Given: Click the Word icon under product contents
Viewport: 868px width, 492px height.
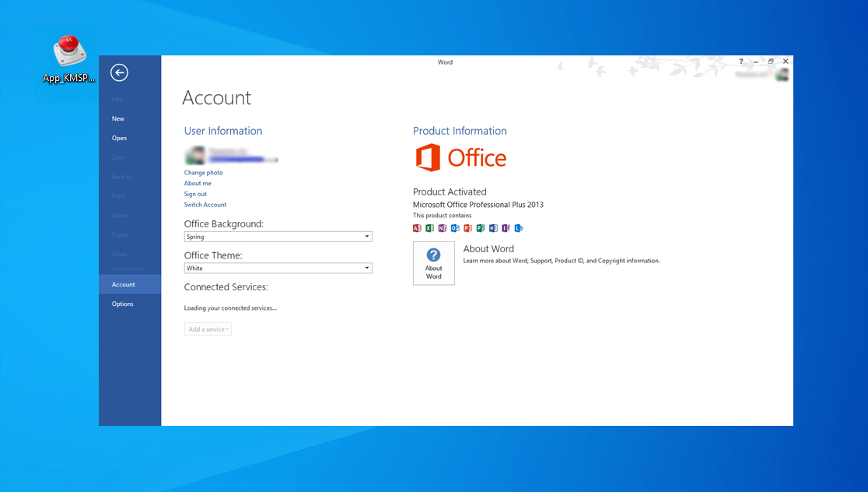Looking at the screenshot, I should pyautogui.click(x=493, y=228).
